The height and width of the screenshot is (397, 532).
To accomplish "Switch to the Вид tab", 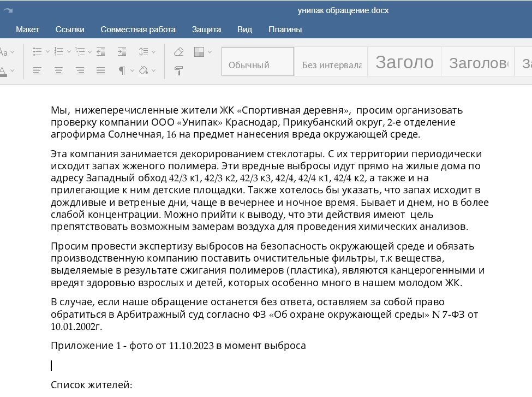I will (x=244, y=29).
